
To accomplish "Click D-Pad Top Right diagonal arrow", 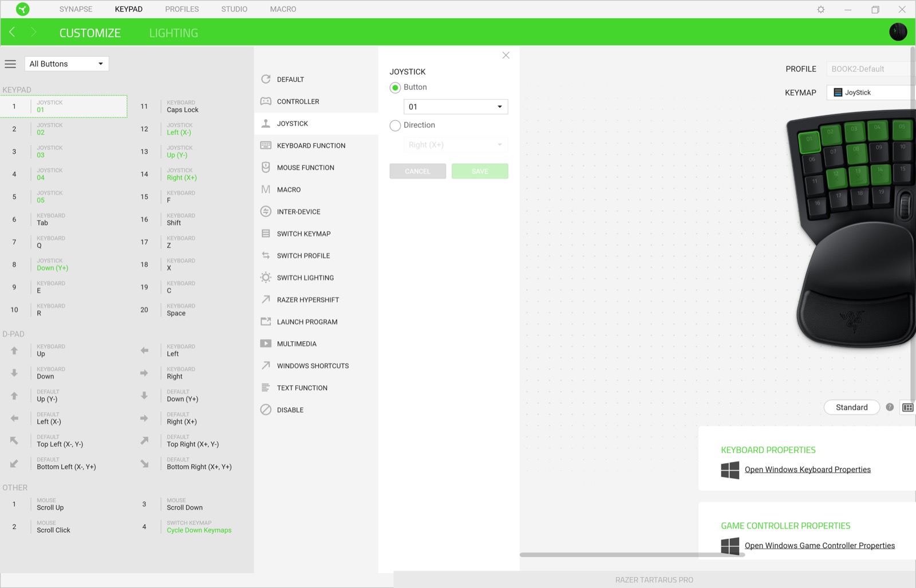I will pos(144,440).
